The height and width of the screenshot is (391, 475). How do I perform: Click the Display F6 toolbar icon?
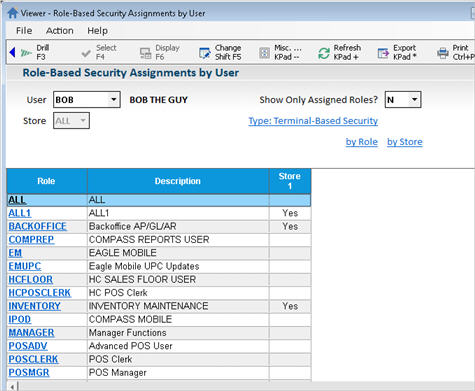[145, 53]
